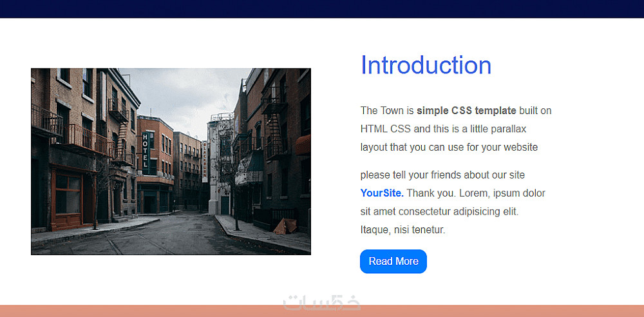
Task: Open the YourSite link
Action: pyautogui.click(x=382, y=193)
